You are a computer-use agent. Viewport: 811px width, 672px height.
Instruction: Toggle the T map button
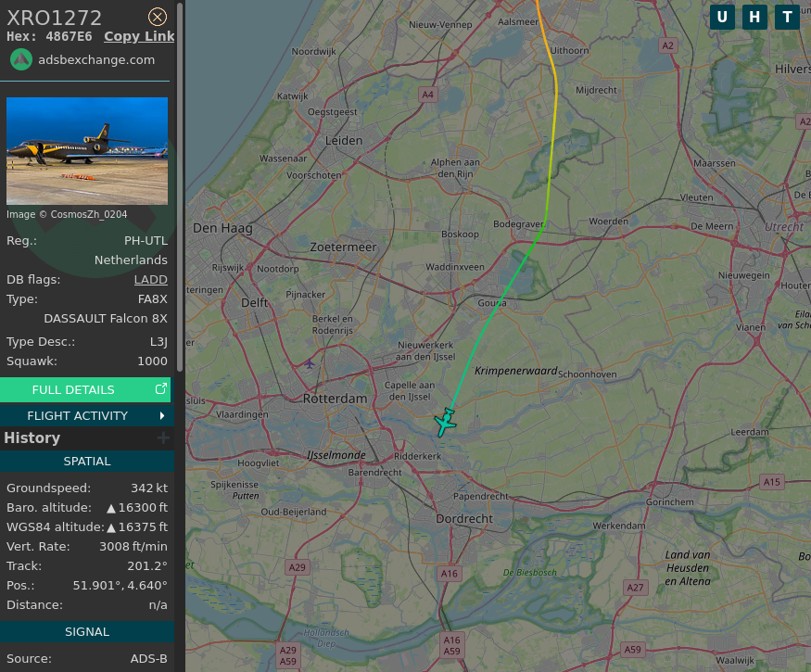(x=787, y=17)
